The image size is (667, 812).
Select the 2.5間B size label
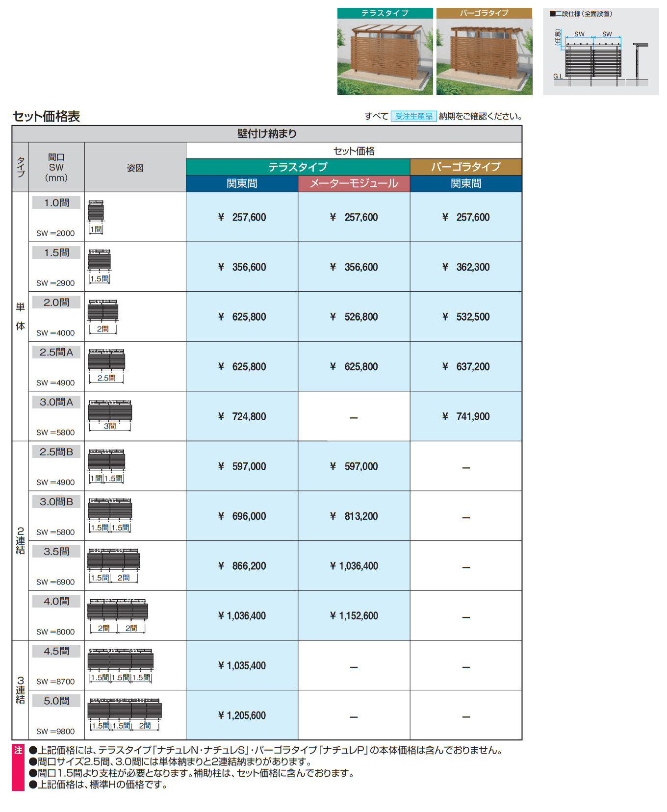56,452
